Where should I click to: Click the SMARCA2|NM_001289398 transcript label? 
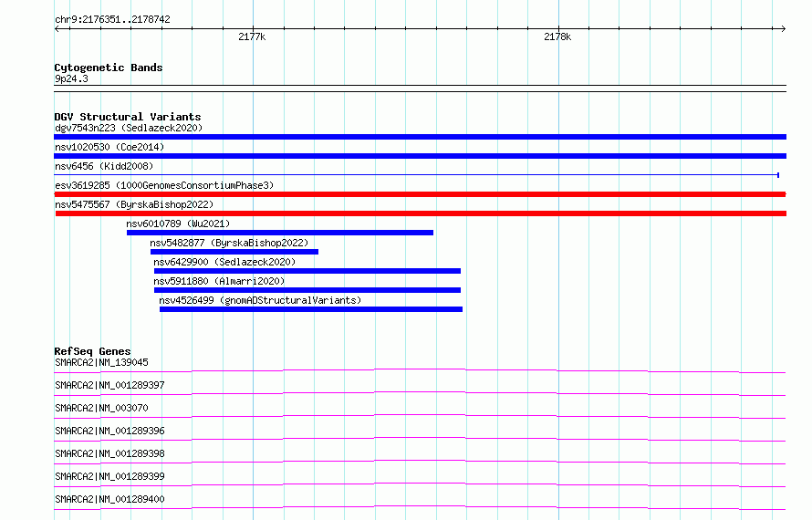click(x=109, y=453)
